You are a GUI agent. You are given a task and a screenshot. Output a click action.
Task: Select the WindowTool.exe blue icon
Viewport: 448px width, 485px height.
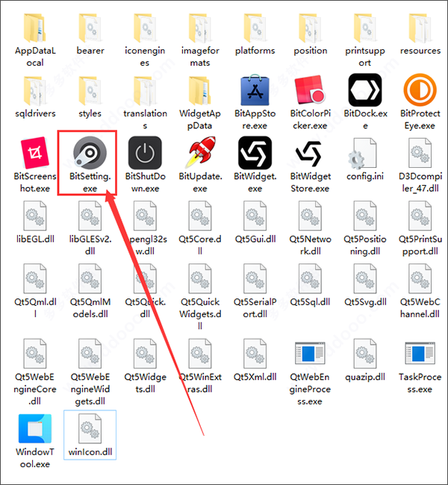[35, 429]
